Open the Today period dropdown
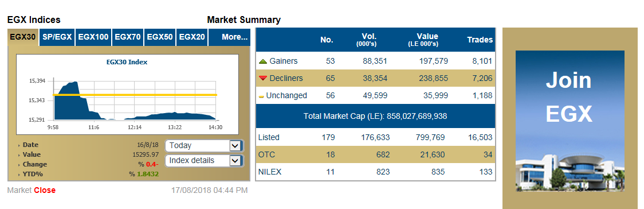644x209 pixels. click(x=204, y=146)
